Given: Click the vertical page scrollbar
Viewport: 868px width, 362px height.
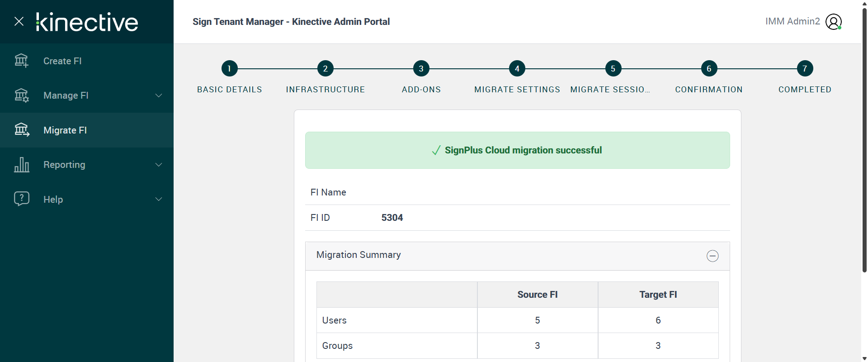Looking at the screenshot, I should point(864,136).
